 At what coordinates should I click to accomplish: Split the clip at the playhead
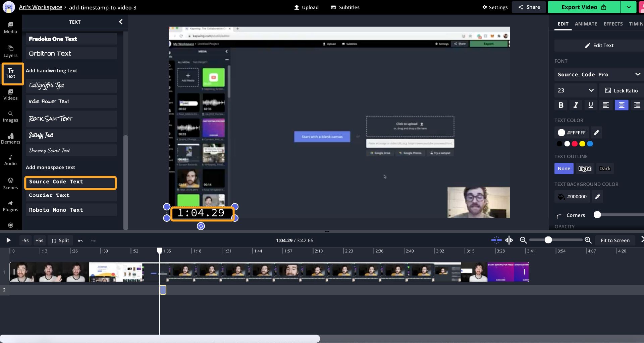coord(60,240)
